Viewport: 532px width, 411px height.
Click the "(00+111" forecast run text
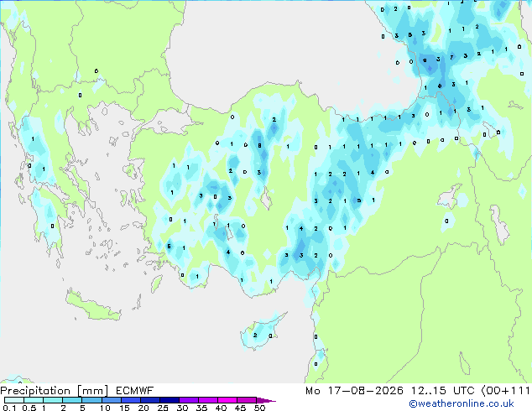506,391
